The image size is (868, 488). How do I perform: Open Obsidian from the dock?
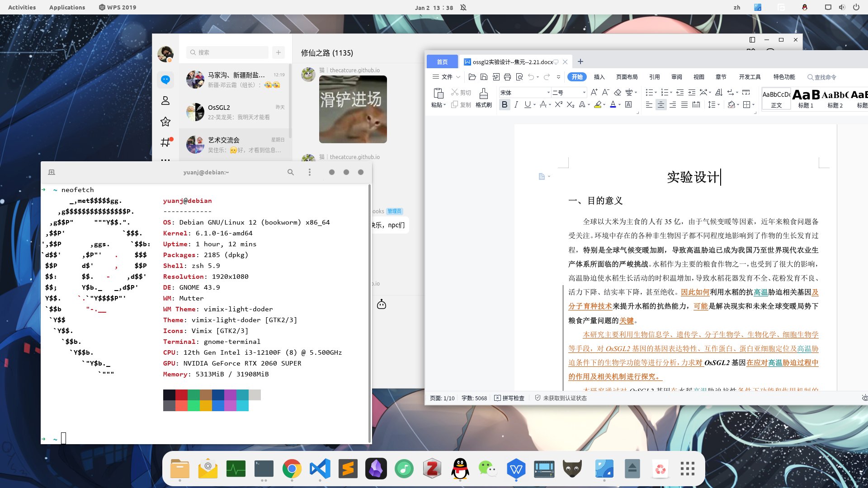(376, 469)
